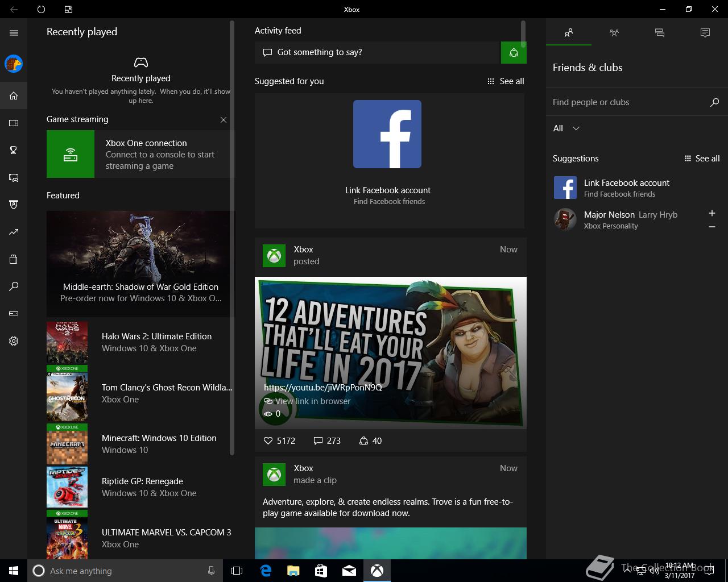Click the left panel scrollbar
728x582 pixels.
point(232,238)
